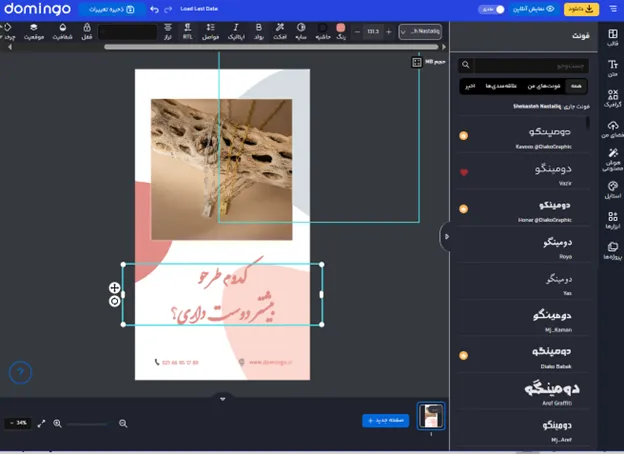Toggle favorite heart on Vazir font
This screenshot has height=454, width=624.
(x=463, y=173)
